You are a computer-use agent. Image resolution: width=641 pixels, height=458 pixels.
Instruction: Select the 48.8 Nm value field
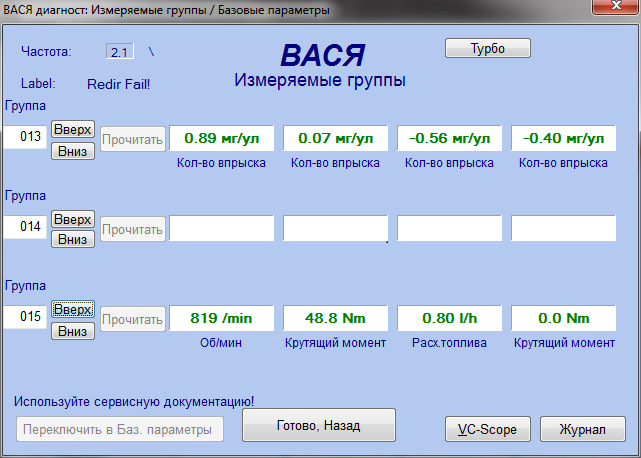(x=335, y=318)
